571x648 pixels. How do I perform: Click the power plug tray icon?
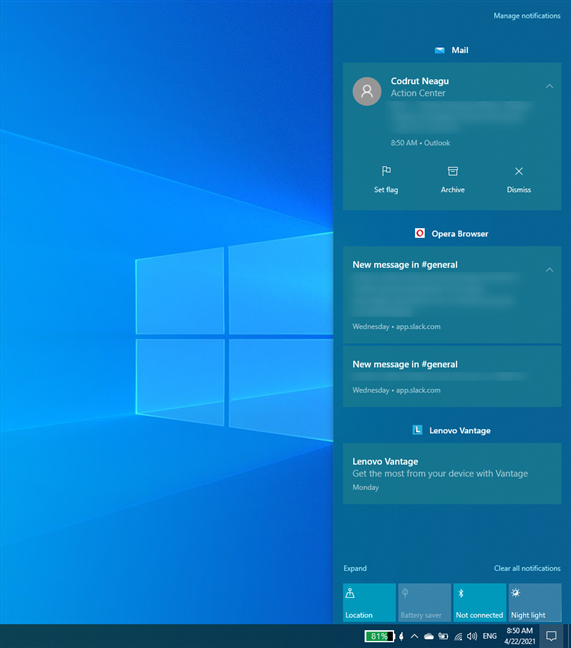click(x=401, y=636)
